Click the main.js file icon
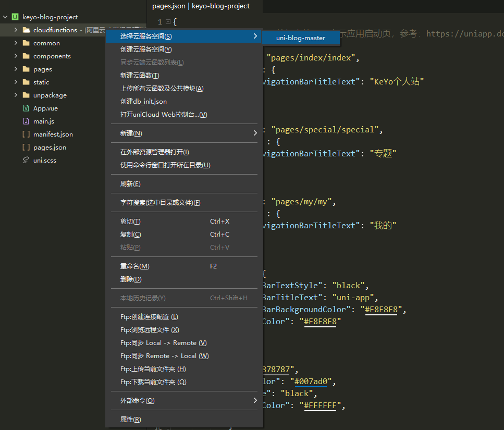Viewport: 504px width, 430px height. click(x=26, y=121)
